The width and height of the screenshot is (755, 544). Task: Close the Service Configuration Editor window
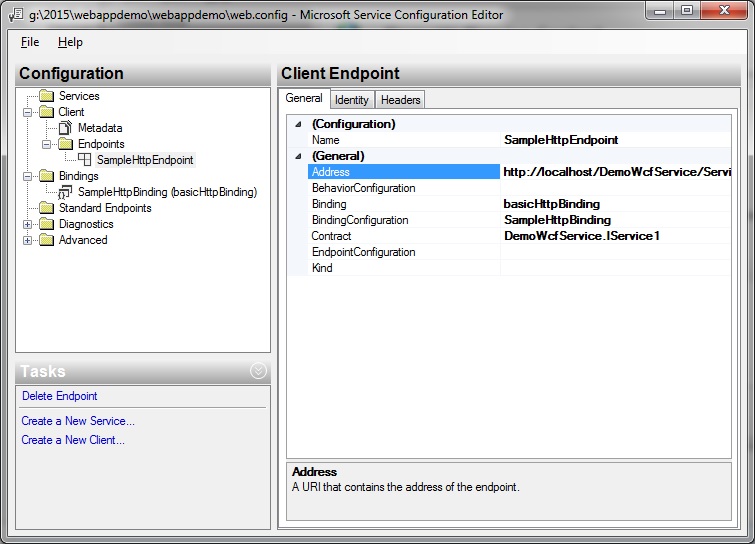tap(724, 11)
